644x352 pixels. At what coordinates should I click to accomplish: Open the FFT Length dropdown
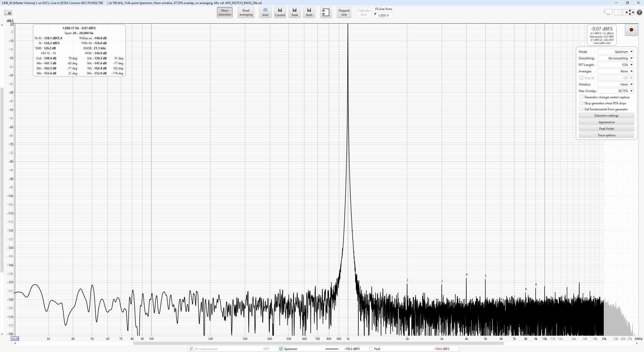[x=616, y=65]
